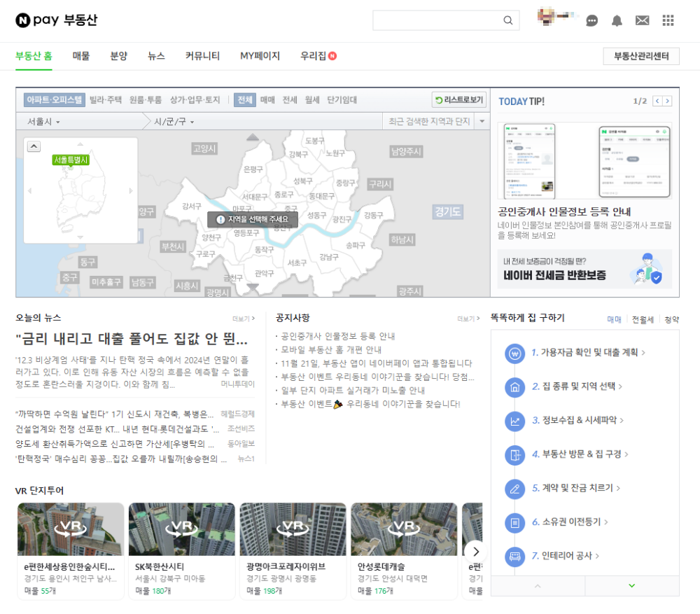Pan the main map upward with the top arrow
The width and height of the screenshot is (700, 614).
click(x=253, y=137)
